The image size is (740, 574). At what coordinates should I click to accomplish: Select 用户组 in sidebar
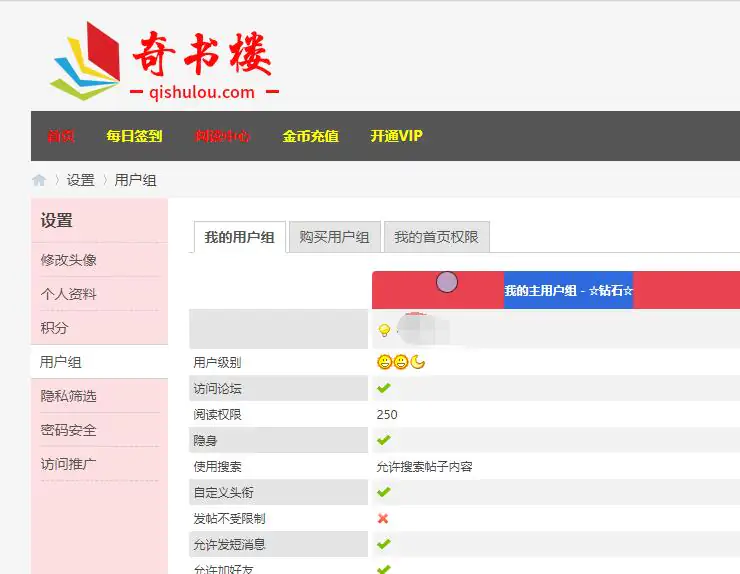60,362
